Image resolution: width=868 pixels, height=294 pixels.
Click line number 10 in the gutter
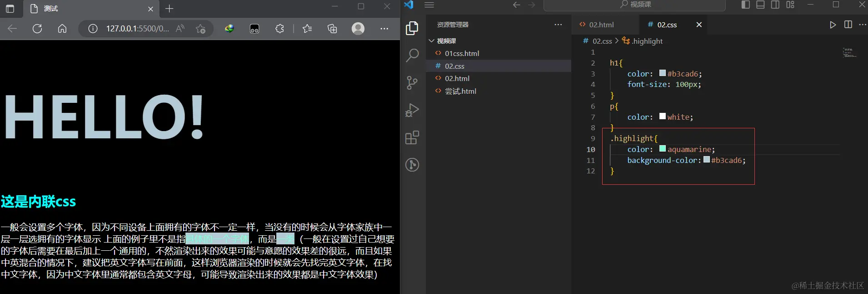pos(591,149)
